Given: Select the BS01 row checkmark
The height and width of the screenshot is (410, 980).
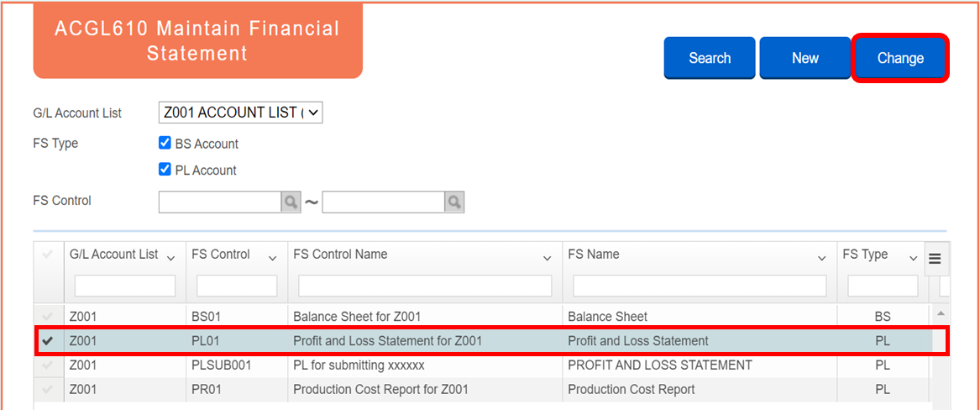Looking at the screenshot, I should coord(48,316).
